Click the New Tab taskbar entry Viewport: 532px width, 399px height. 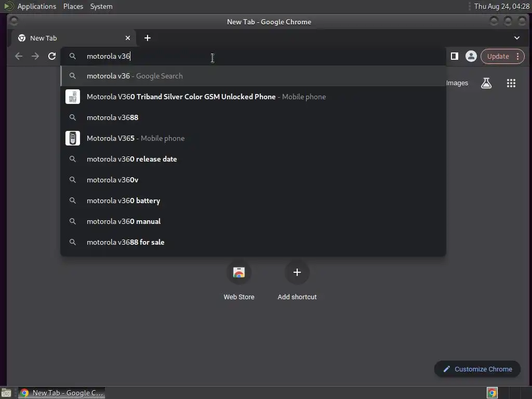pyautogui.click(x=61, y=393)
